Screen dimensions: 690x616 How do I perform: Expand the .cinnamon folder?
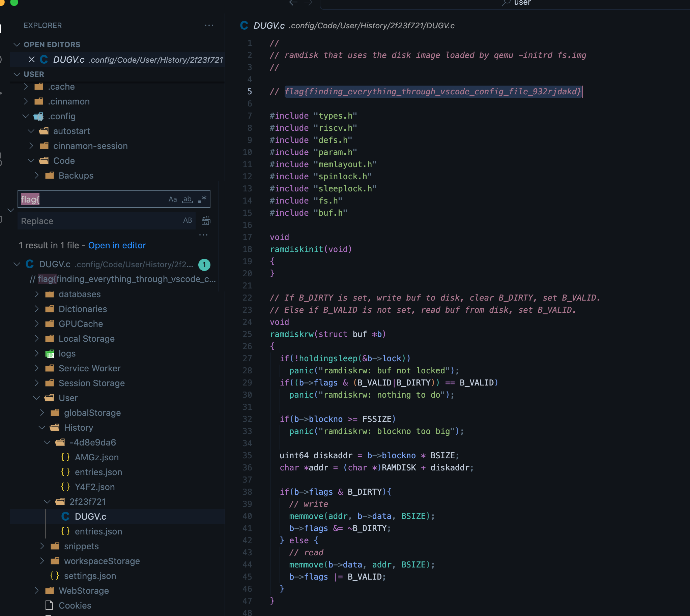26,101
